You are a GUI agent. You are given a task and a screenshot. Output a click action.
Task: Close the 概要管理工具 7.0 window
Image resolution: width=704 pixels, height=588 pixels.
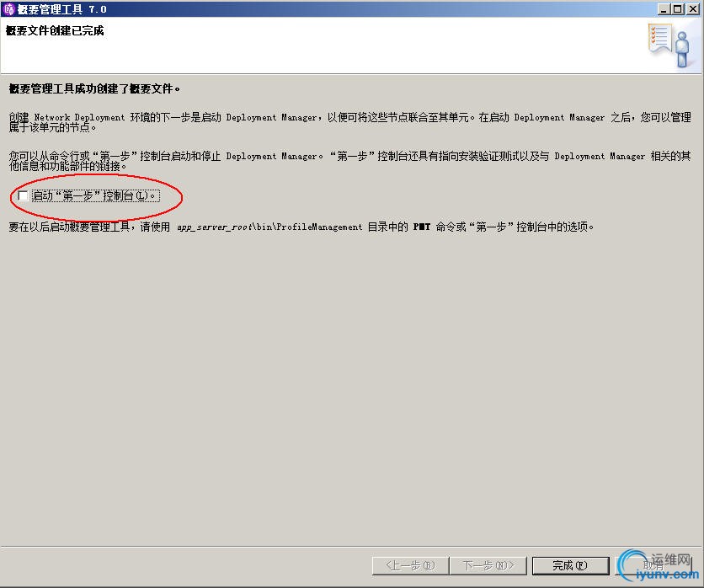click(x=692, y=9)
